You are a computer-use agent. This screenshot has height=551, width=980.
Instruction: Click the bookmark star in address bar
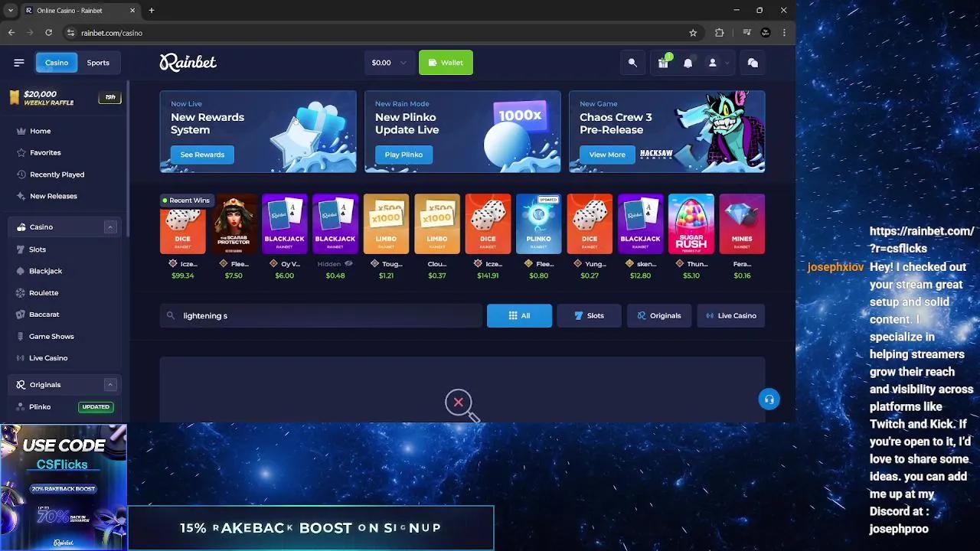tap(693, 33)
